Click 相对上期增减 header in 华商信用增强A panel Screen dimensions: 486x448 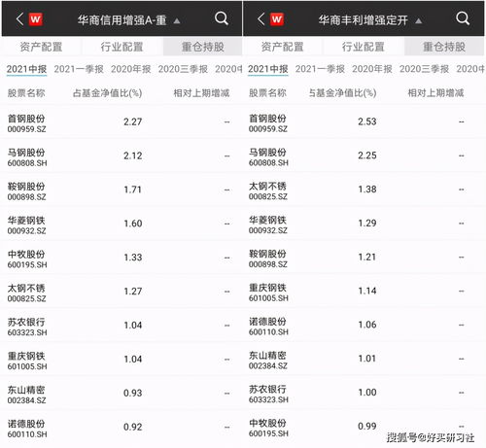coord(201,93)
